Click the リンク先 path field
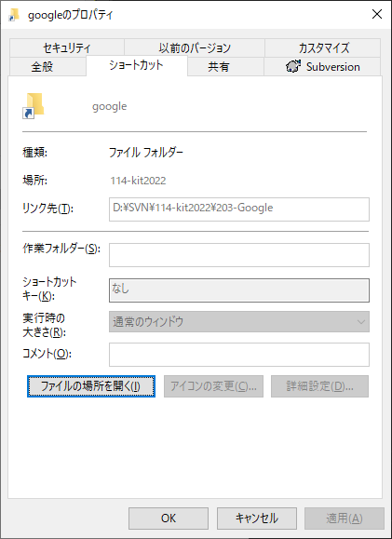Image resolution: width=392 pixels, height=539 pixels. pos(239,209)
